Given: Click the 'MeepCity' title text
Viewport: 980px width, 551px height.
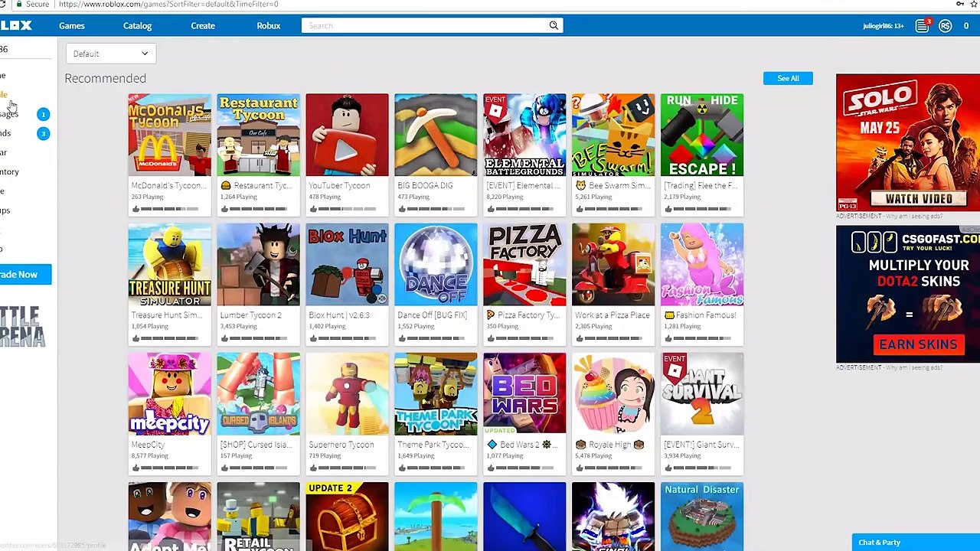Looking at the screenshot, I should 148,445.
